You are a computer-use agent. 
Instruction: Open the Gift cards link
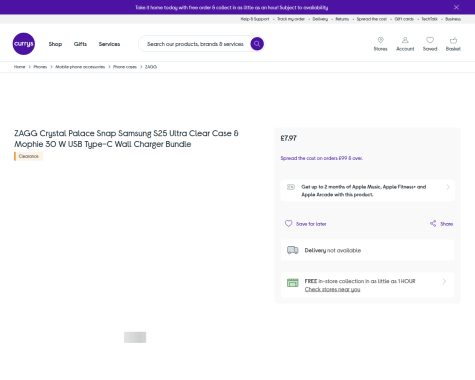[x=404, y=19]
